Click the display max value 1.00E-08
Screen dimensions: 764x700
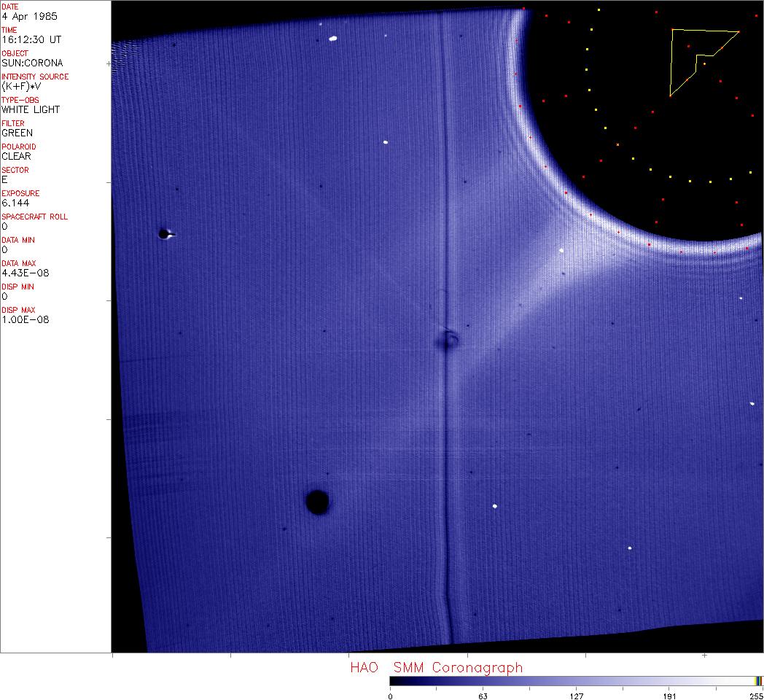click(x=25, y=319)
